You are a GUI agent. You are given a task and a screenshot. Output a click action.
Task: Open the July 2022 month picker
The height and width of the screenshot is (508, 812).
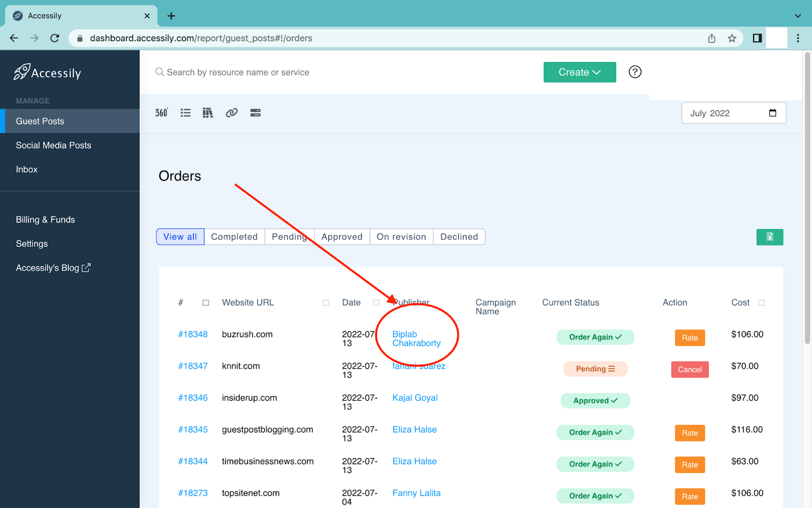(734, 113)
